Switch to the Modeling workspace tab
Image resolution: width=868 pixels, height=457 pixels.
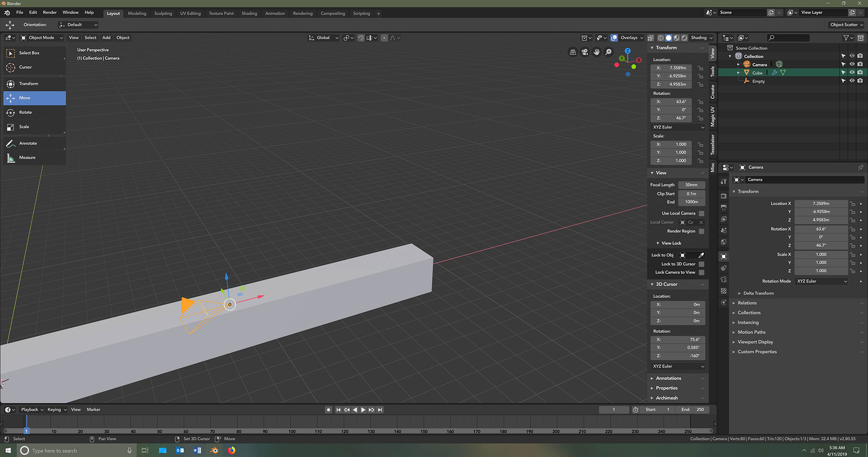point(137,13)
